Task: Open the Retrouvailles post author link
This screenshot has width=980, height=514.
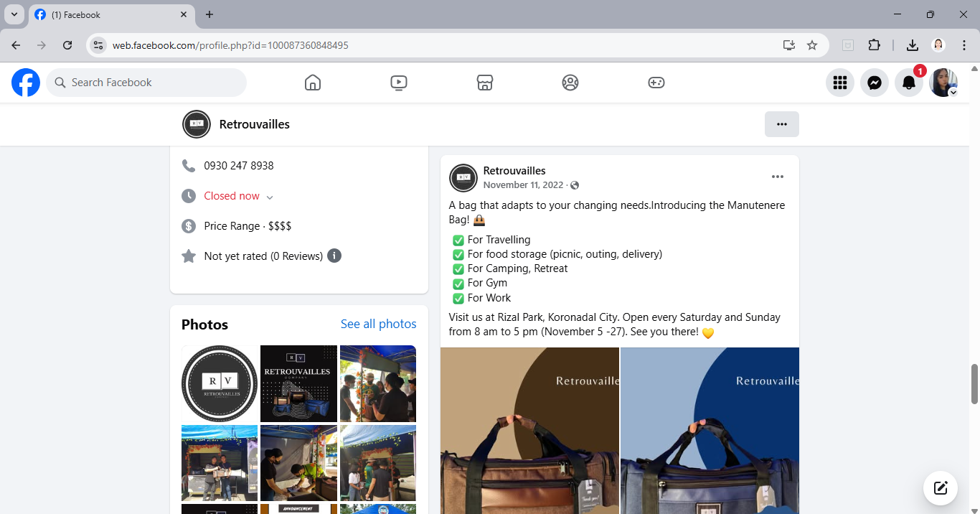Action: click(514, 171)
